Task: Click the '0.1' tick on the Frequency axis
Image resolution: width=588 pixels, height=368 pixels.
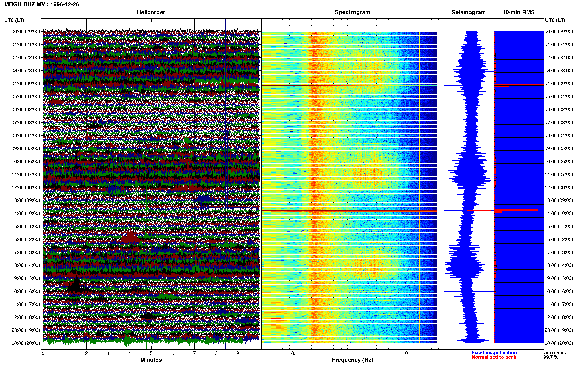Action: tap(295, 353)
